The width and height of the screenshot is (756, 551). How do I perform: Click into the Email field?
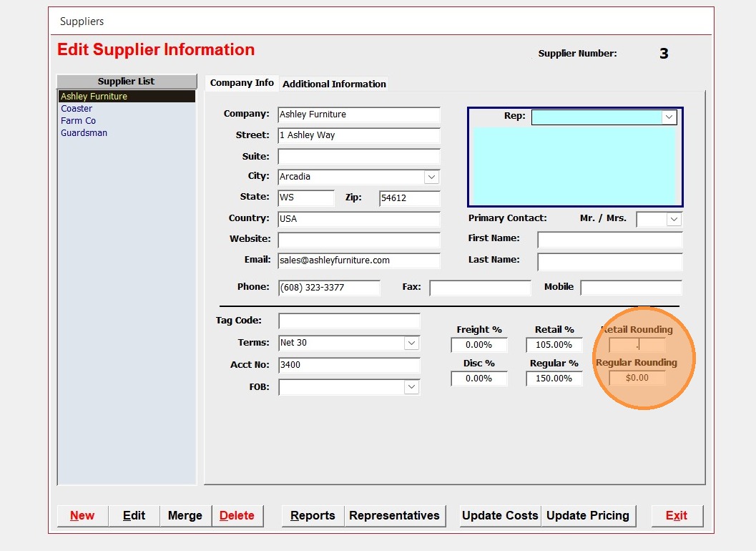click(x=358, y=260)
